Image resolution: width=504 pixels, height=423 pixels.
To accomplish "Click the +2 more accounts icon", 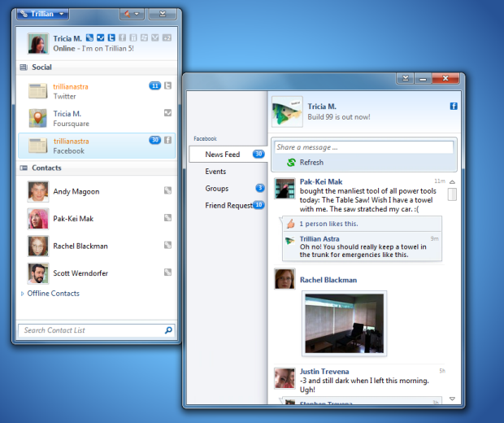I will (x=167, y=38).
